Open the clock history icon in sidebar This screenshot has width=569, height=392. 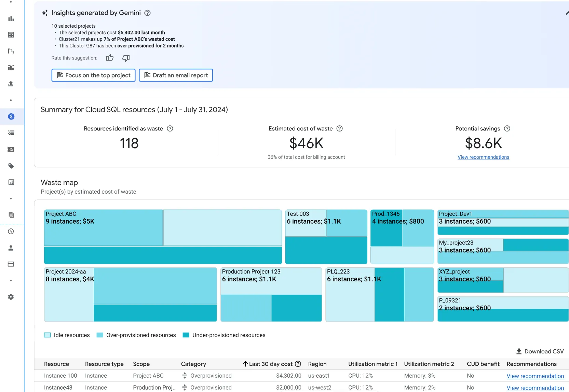tap(11, 232)
